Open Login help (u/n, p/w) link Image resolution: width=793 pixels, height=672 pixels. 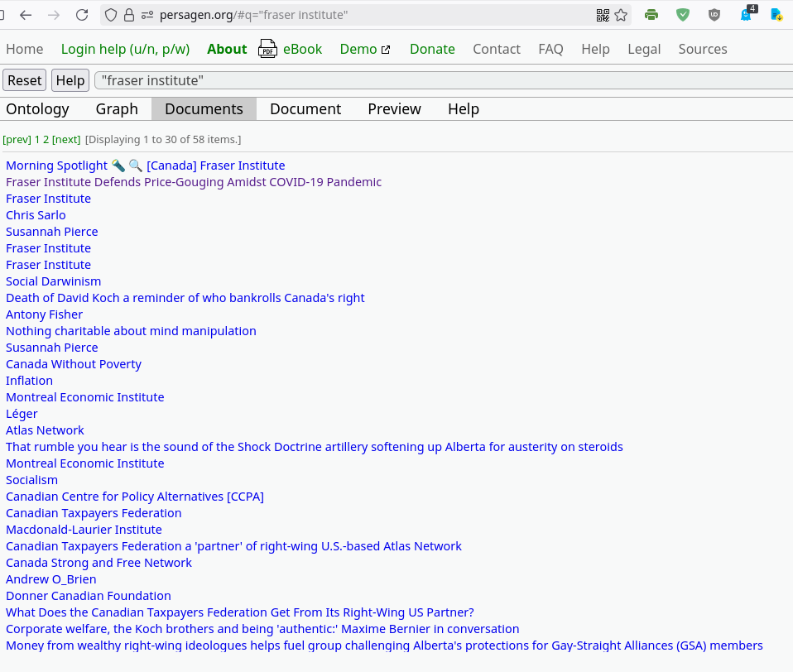click(x=126, y=49)
